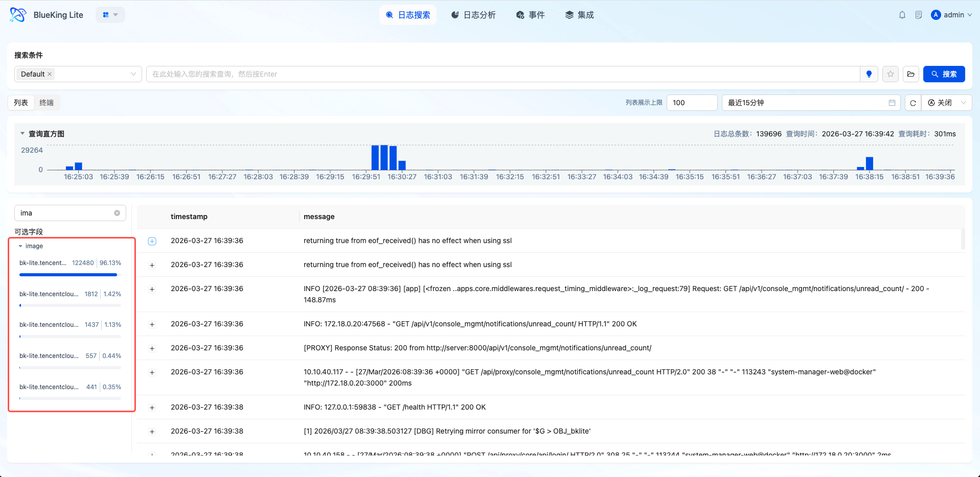This screenshot has width=980, height=477.
Task: Click the admin avatar icon
Action: click(x=936, y=15)
